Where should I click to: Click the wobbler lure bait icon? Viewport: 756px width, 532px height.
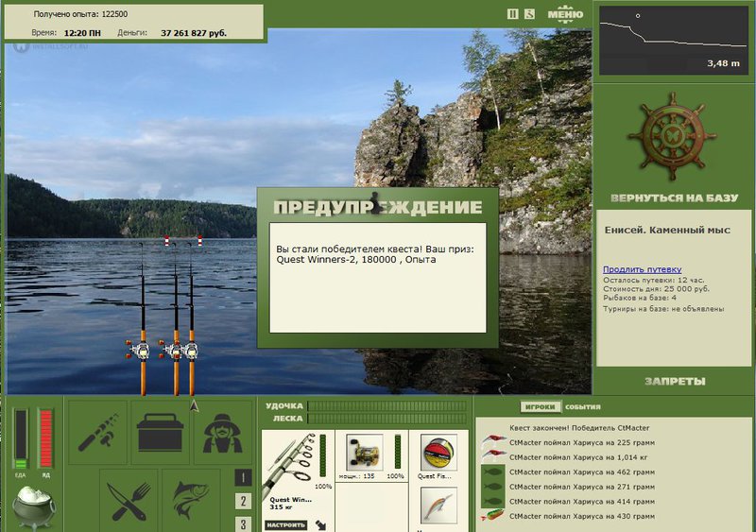click(x=438, y=506)
